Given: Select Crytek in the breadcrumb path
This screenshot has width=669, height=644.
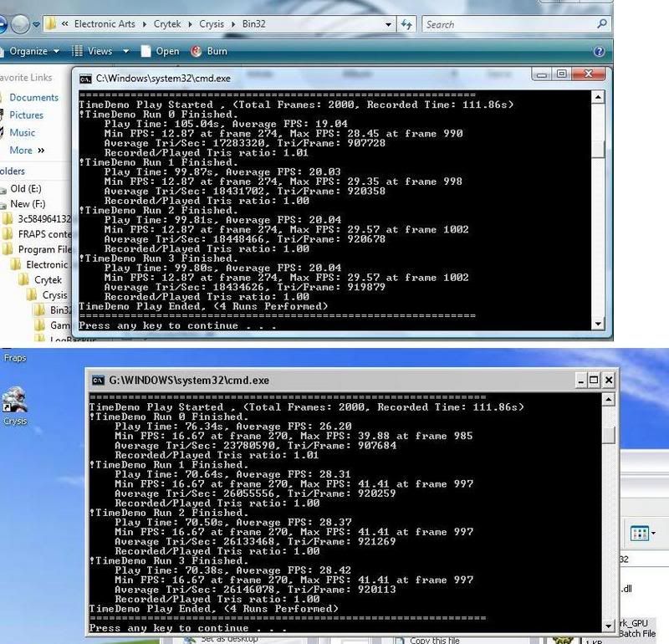Looking at the screenshot, I should [166, 24].
